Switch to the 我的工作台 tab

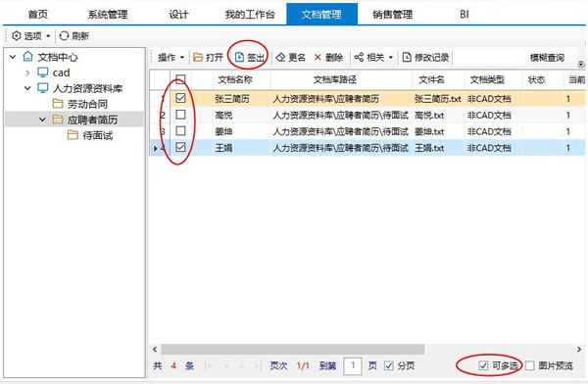pyautogui.click(x=250, y=15)
